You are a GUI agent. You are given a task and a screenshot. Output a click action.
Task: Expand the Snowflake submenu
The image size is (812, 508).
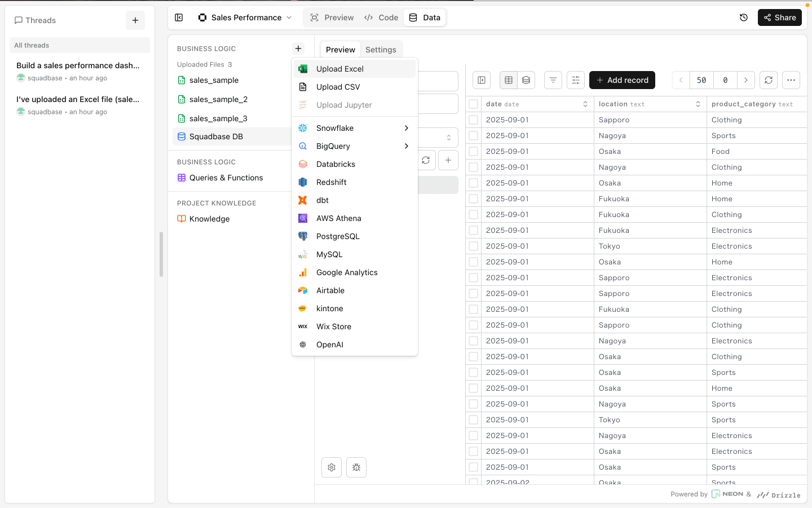click(406, 128)
